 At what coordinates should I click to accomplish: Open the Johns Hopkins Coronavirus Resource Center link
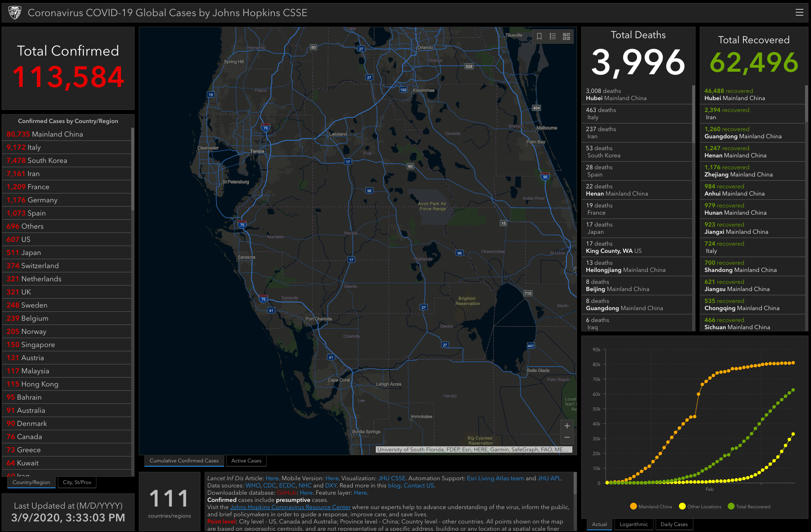pyautogui.click(x=290, y=507)
